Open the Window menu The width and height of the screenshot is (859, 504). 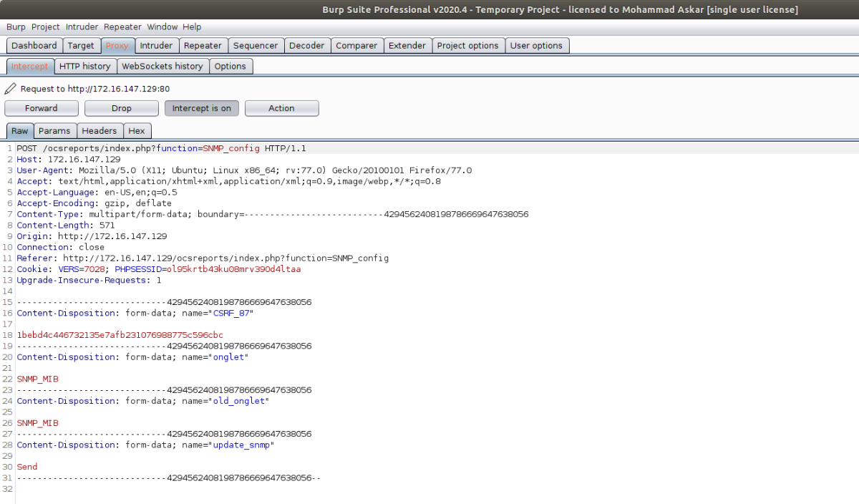162,26
